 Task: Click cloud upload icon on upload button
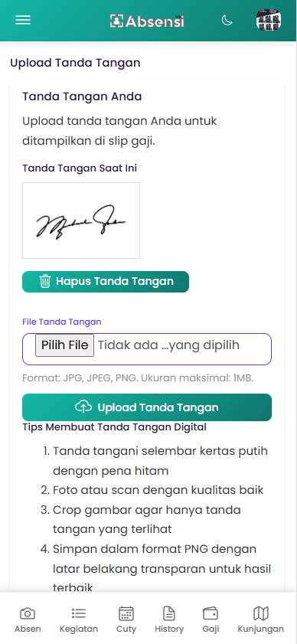point(83,407)
